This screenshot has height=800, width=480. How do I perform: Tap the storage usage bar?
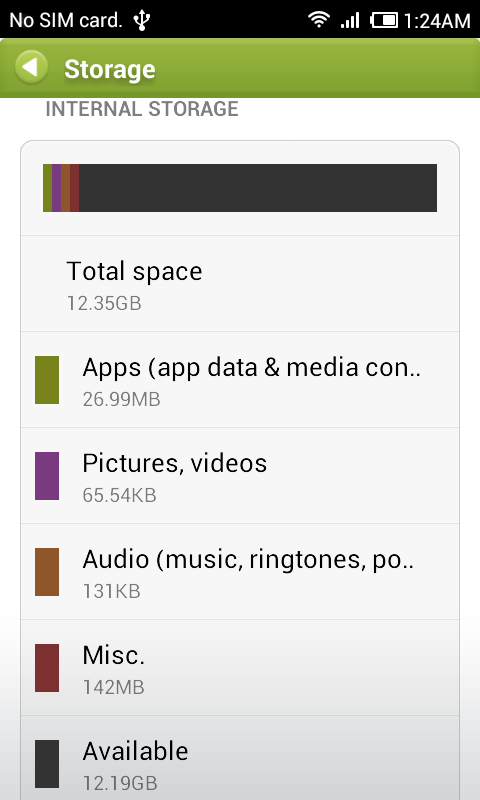[240, 188]
